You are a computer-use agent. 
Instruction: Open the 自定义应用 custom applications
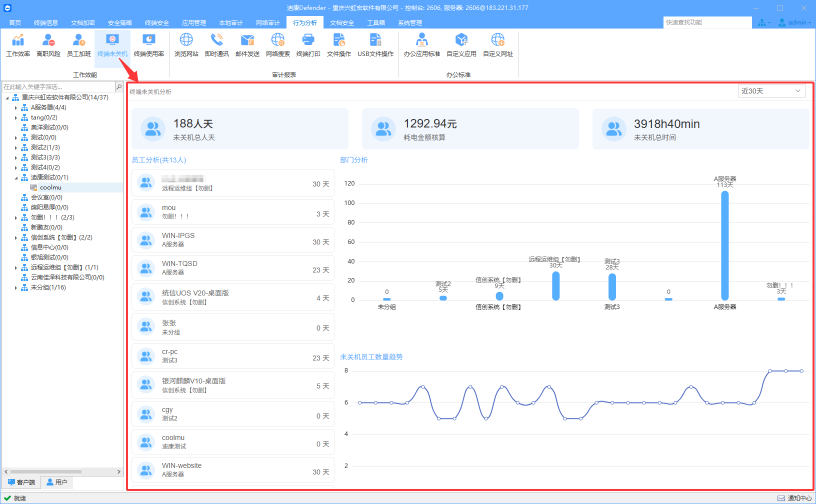point(461,45)
